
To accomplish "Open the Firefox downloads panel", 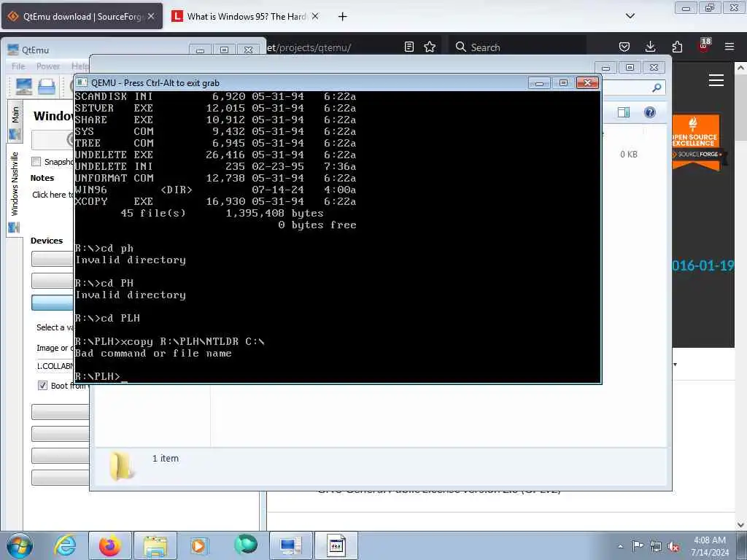I will pos(650,47).
